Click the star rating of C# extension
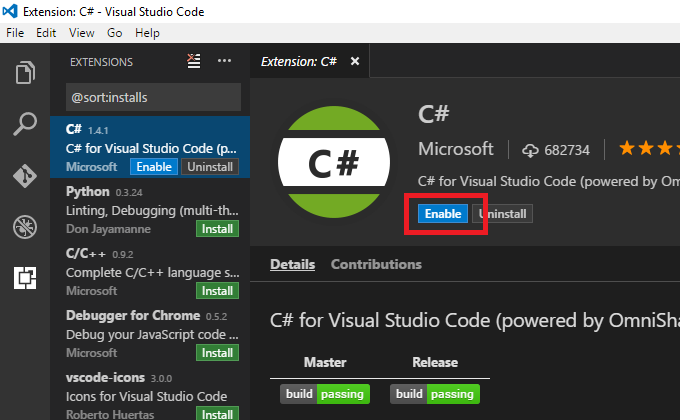680x420 pixels. tap(649, 149)
